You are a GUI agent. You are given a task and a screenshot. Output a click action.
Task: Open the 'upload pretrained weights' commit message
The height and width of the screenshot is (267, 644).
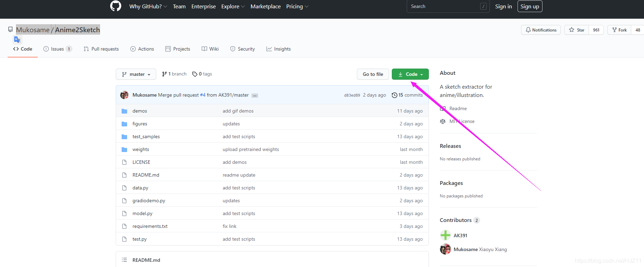point(251,149)
